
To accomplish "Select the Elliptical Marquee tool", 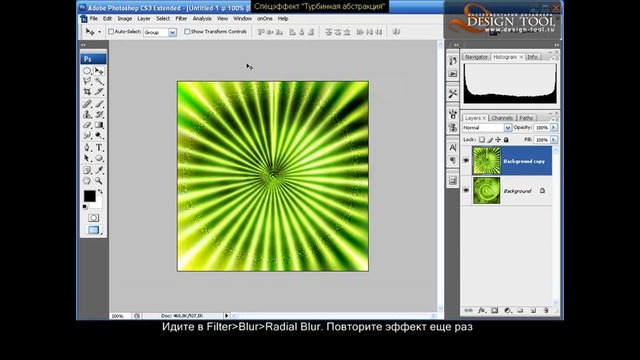I will [87, 71].
